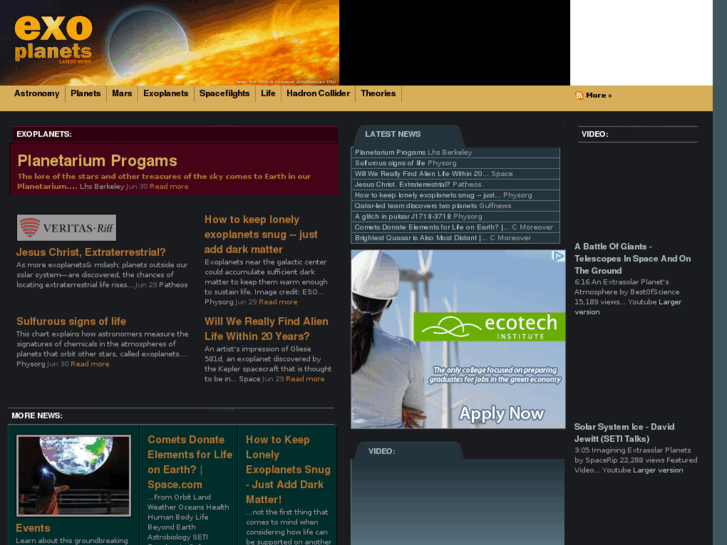The width and height of the screenshot is (727, 545).
Task: Click the AdChoices icon on ecotech ad
Action: (559, 256)
